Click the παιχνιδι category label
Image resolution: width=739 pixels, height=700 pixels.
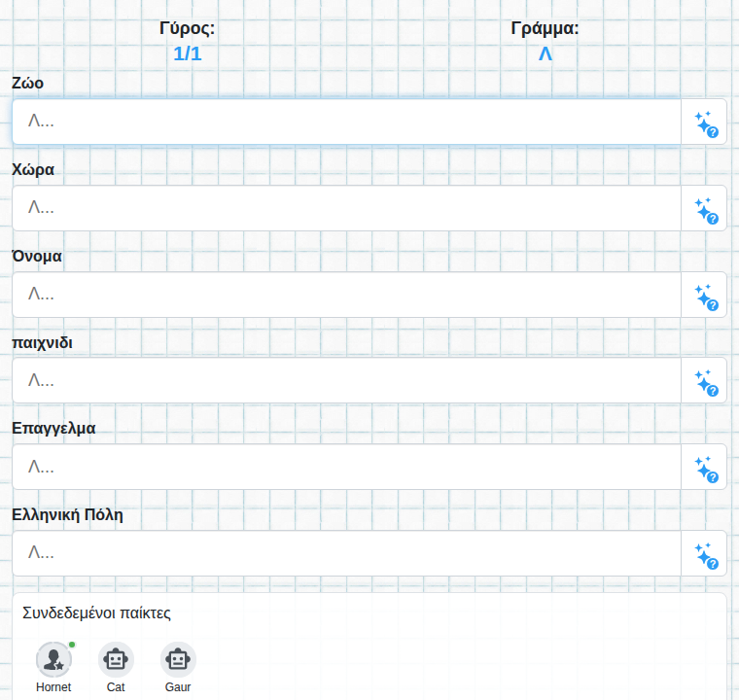pos(43,342)
